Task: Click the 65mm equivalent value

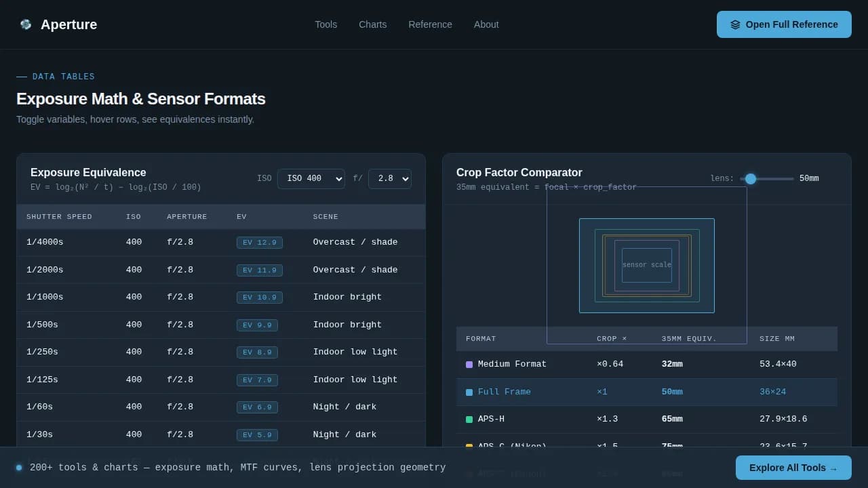Action: [672, 419]
